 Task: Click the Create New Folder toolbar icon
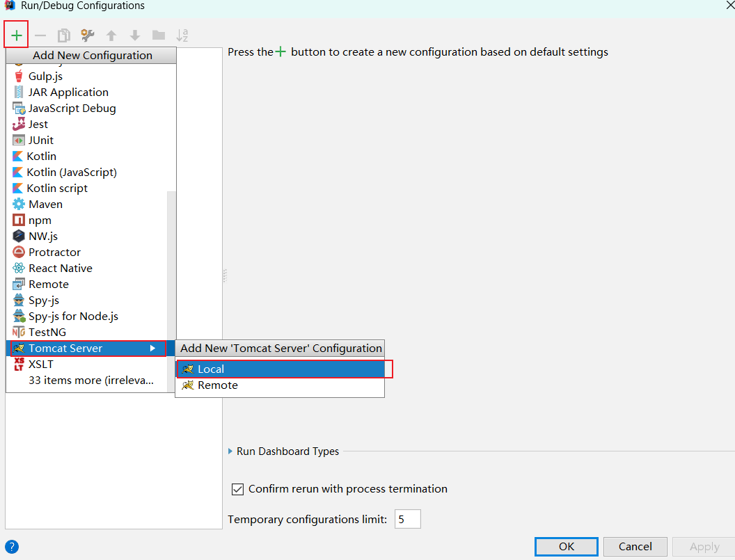pos(159,35)
